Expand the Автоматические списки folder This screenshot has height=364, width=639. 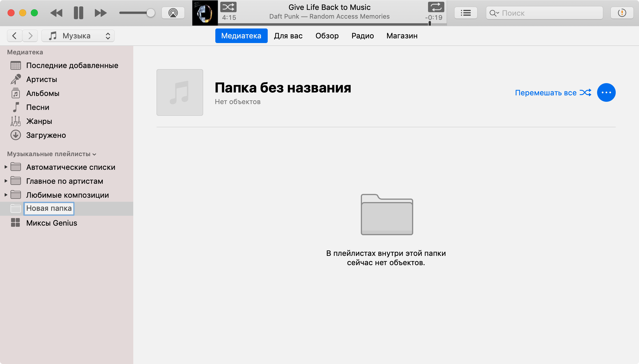(6, 167)
